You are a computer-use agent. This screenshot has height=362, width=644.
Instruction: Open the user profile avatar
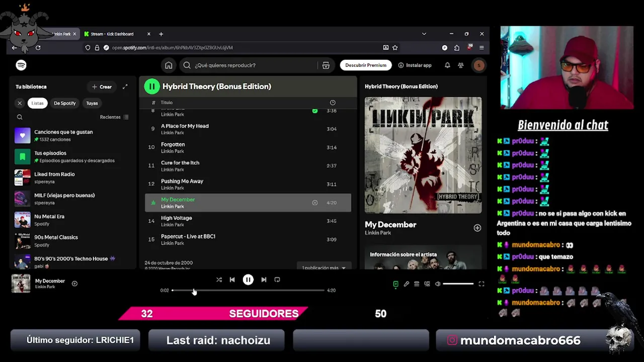[x=478, y=65]
